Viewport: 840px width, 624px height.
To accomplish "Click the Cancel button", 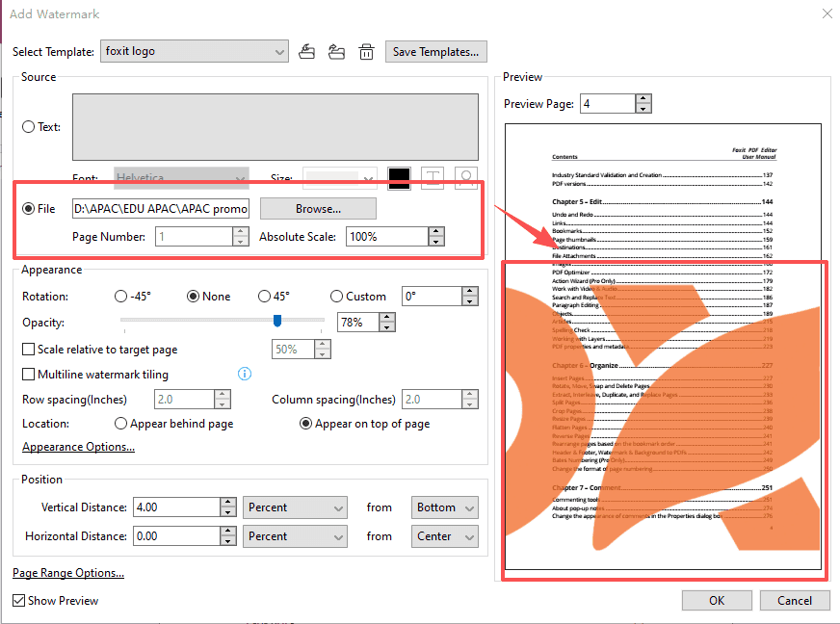I will tap(795, 601).
